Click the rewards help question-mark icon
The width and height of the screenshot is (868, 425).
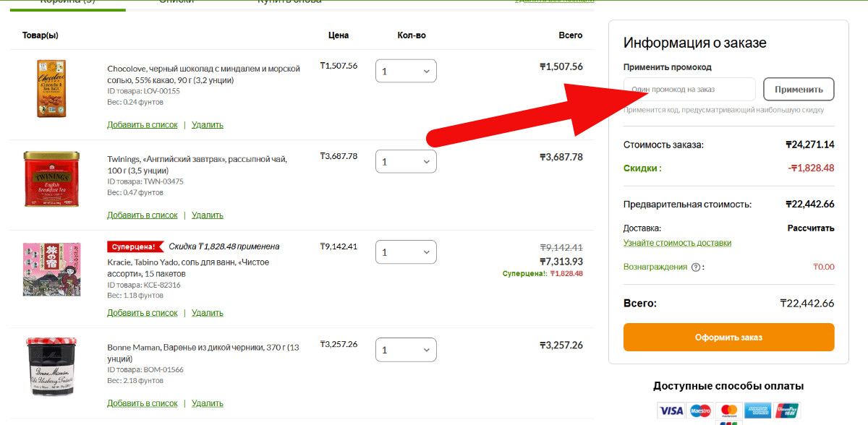(696, 267)
